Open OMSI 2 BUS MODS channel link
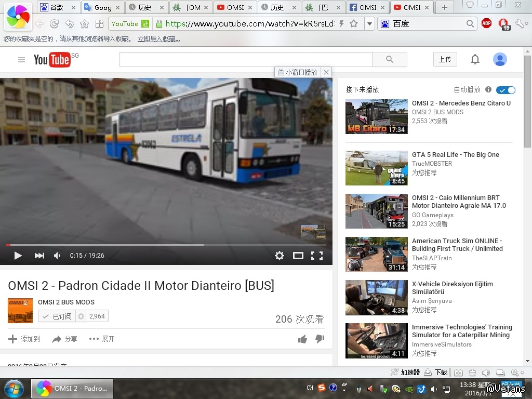532x399 pixels. click(x=66, y=302)
